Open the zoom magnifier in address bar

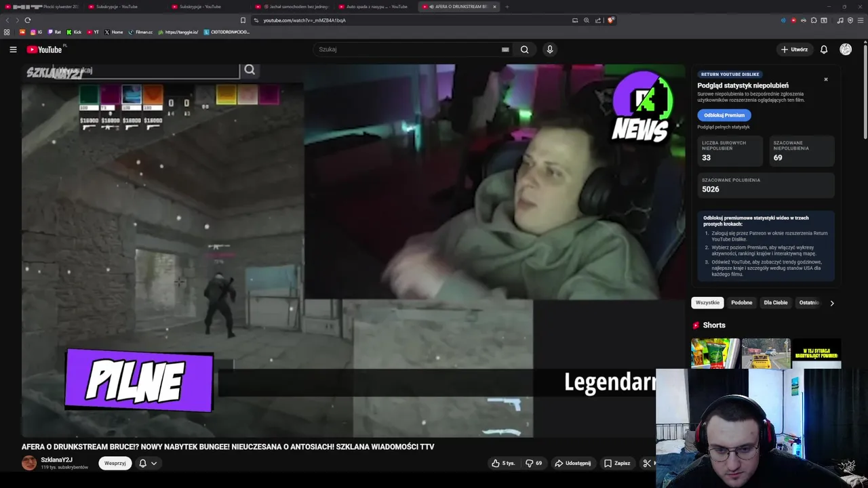587,20
